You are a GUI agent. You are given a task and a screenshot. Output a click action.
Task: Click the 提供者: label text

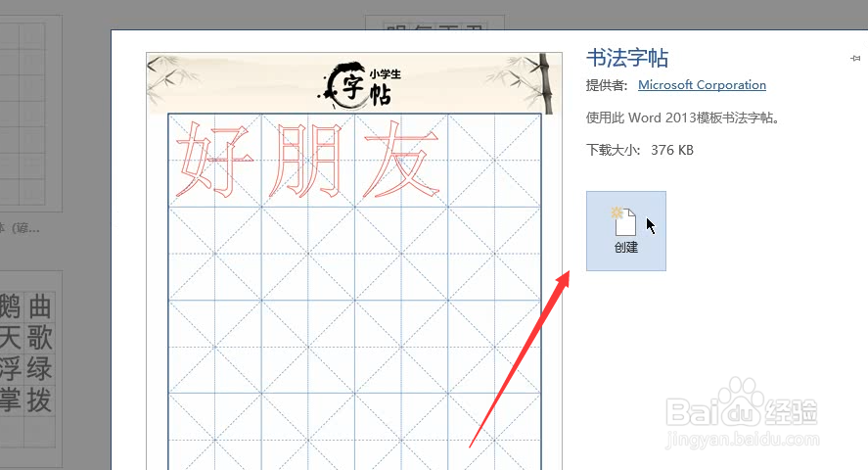coord(607,85)
